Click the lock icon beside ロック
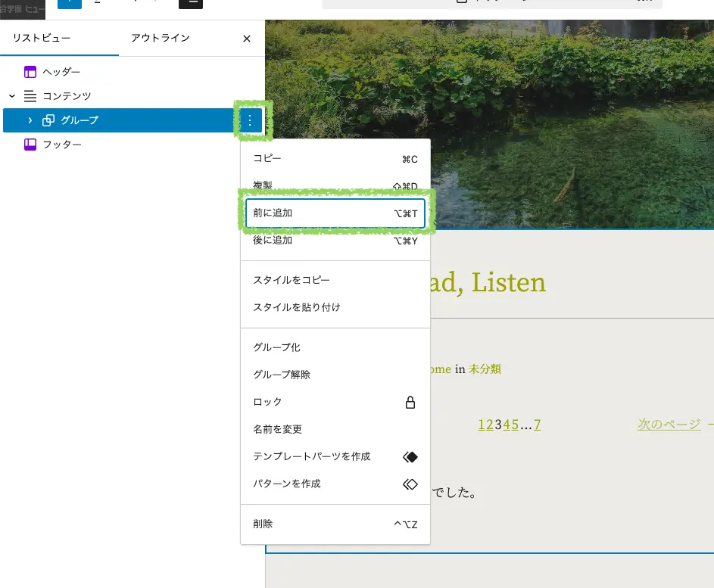The height and width of the screenshot is (588, 714). point(410,402)
